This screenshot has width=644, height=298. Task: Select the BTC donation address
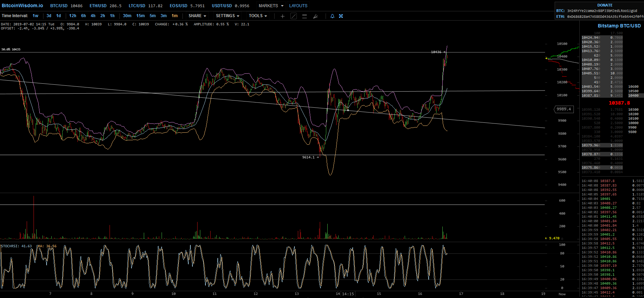pyautogui.click(x=602, y=11)
